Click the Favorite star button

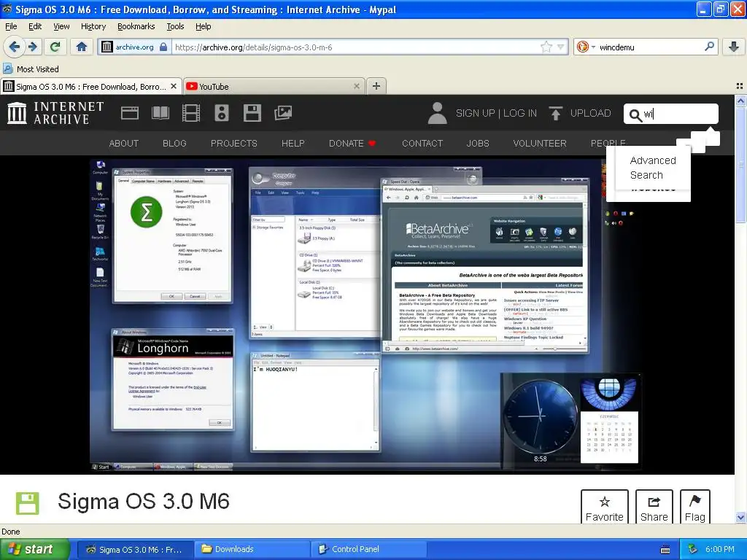pos(605,507)
